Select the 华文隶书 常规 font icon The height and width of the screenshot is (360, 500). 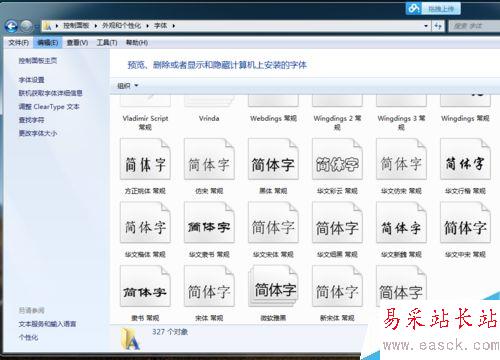click(x=209, y=223)
